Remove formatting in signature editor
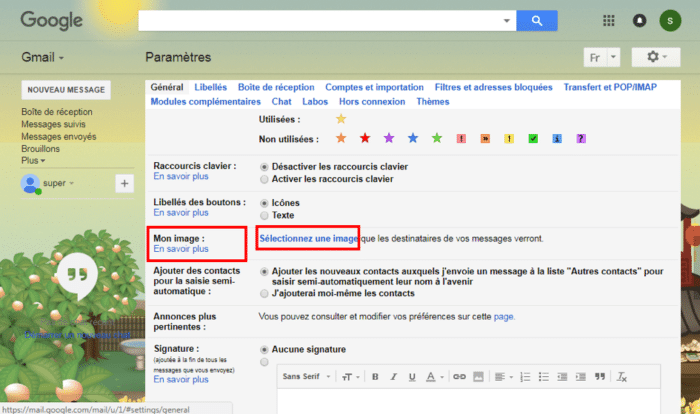The width and height of the screenshot is (700, 414). (622, 377)
